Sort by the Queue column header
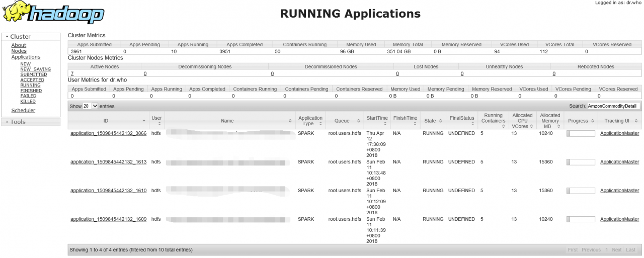 [x=342, y=121]
